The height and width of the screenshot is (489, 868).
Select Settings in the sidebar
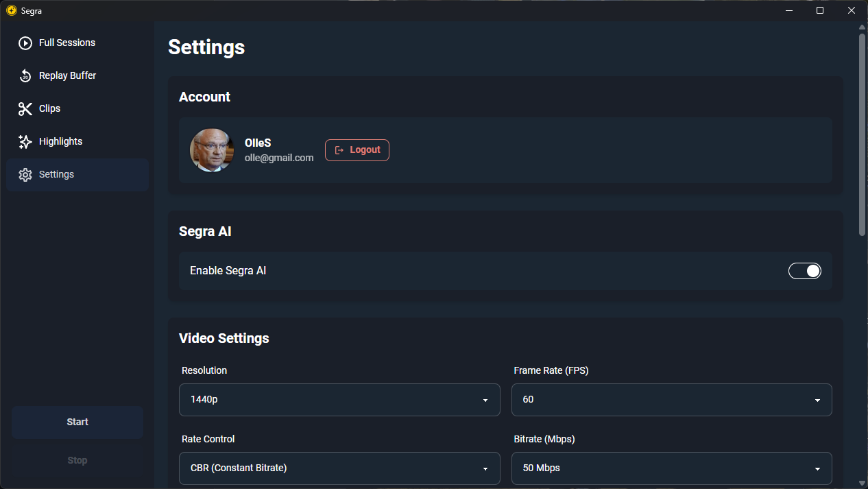(77, 174)
